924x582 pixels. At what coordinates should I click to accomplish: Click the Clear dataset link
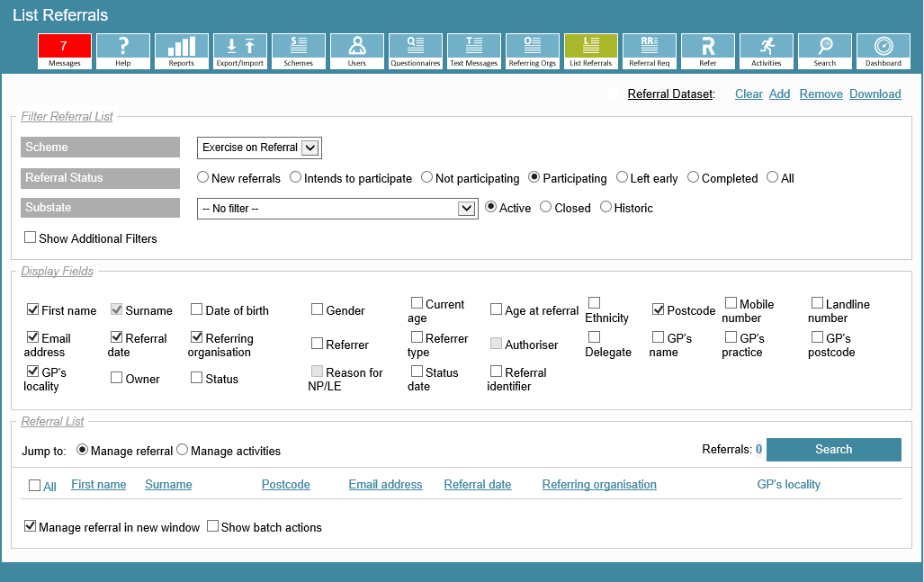(x=749, y=94)
